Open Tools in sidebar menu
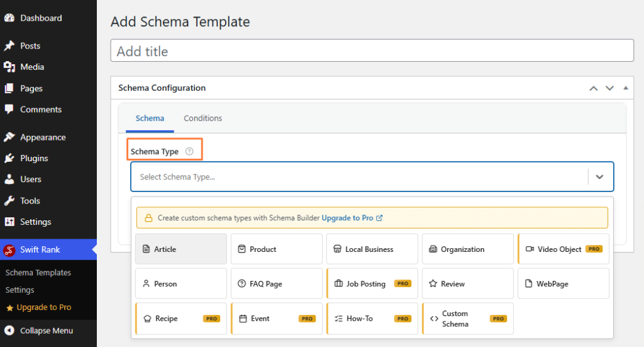This screenshot has width=644, height=347. (30, 201)
